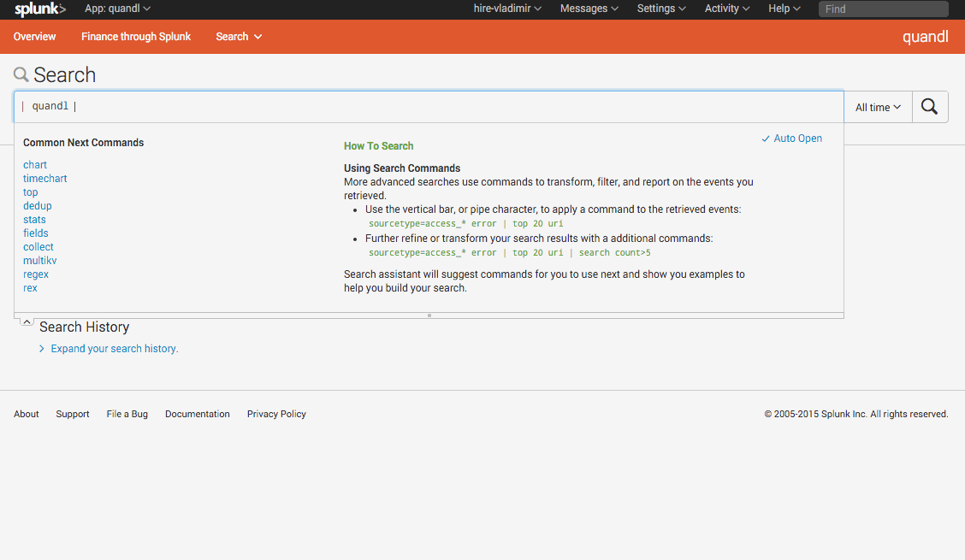
Task: Click into the Find box
Action: 883,9
